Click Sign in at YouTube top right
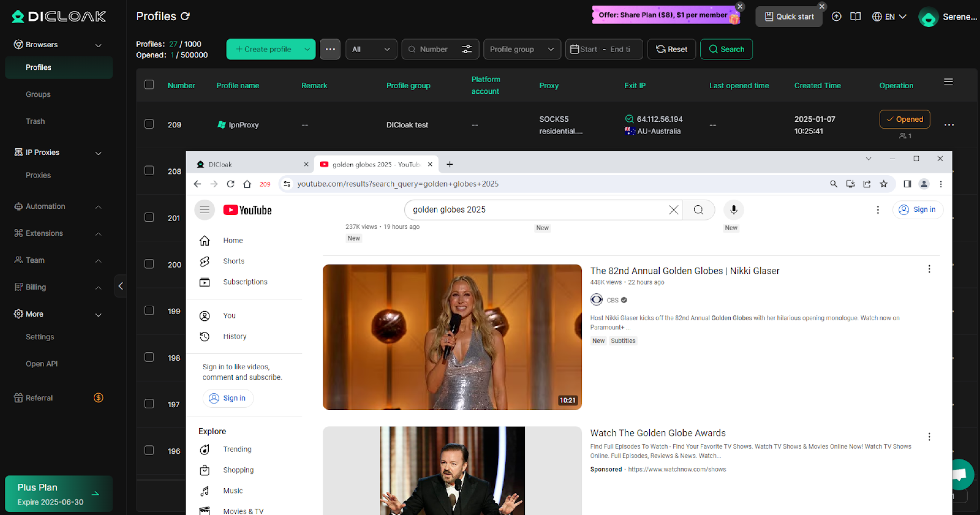This screenshot has width=980, height=515. click(x=918, y=210)
